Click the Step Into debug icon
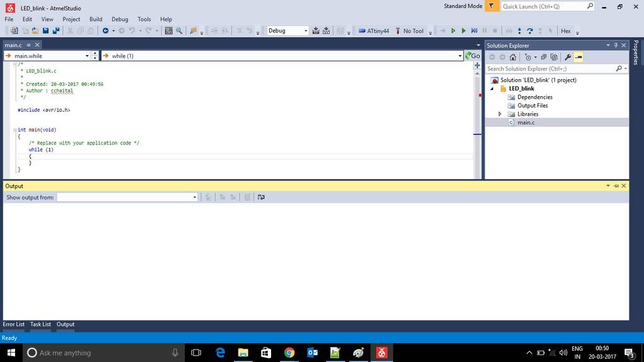Viewport: 644px width, 362px height. (519, 31)
